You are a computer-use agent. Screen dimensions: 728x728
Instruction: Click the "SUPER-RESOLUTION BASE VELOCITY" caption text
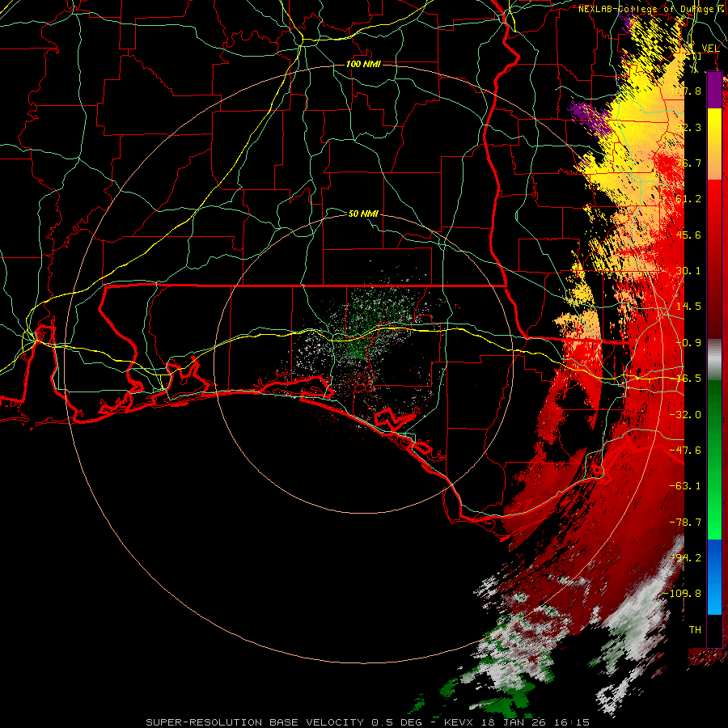[255, 722]
